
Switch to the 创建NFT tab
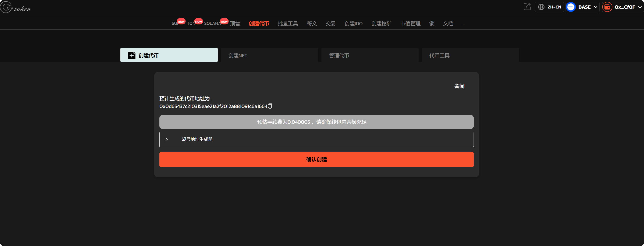point(269,55)
